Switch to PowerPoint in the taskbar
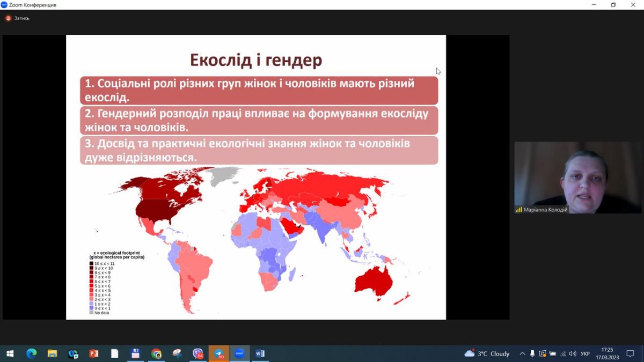Screen dimensions: 644x362 pos(94,353)
